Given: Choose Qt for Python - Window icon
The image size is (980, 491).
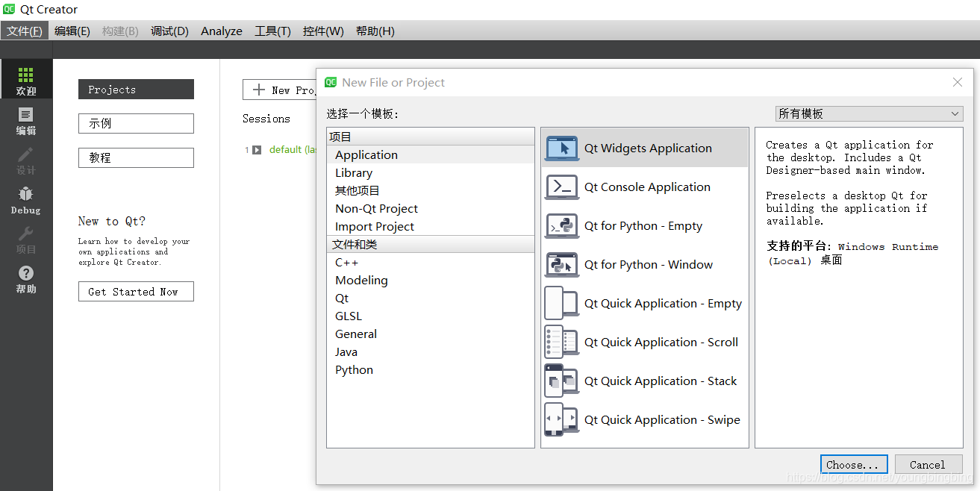Looking at the screenshot, I should (562, 264).
